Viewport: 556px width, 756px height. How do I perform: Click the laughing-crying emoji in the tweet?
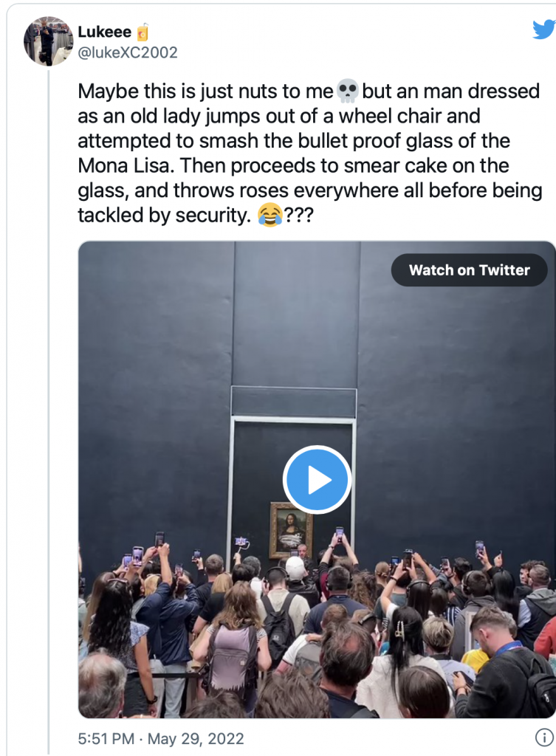(270, 215)
